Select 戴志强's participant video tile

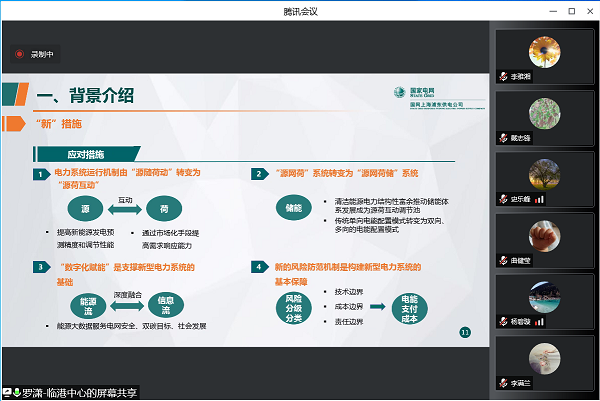pos(545,113)
